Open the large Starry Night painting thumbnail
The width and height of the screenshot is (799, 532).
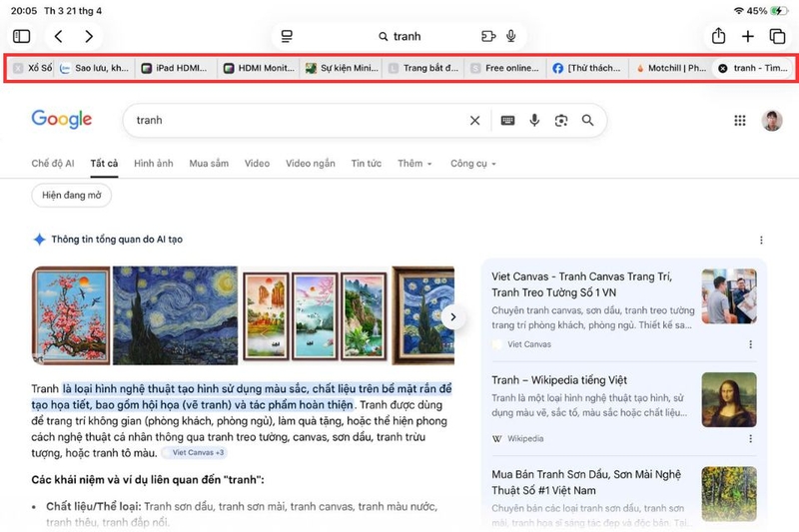pos(175,315)
